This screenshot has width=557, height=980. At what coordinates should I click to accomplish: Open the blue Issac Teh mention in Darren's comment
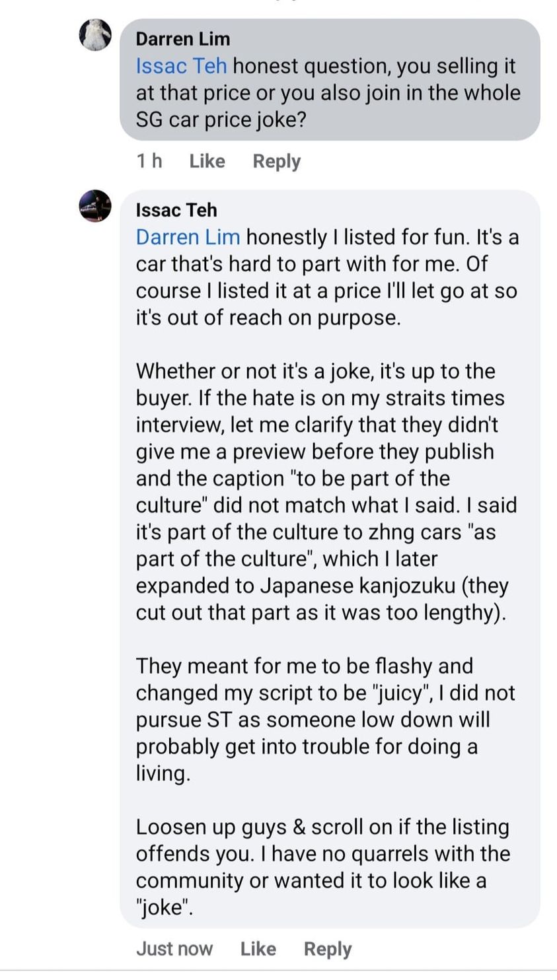[181, 66]
